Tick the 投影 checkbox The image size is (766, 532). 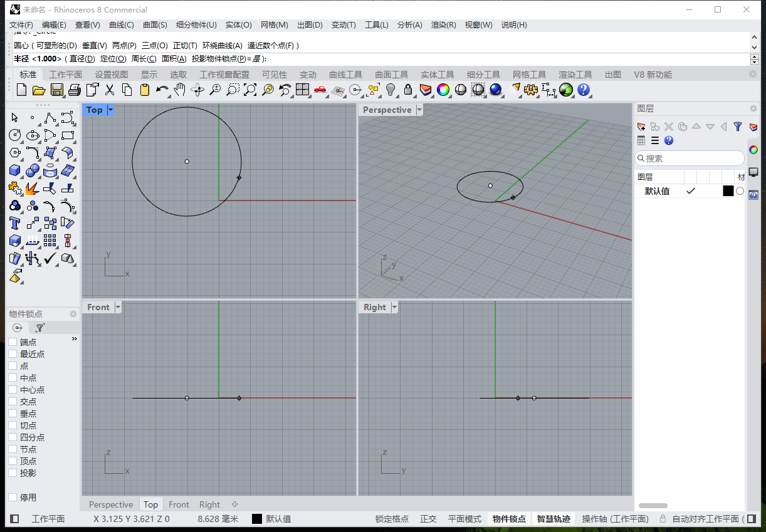point(13,473)
